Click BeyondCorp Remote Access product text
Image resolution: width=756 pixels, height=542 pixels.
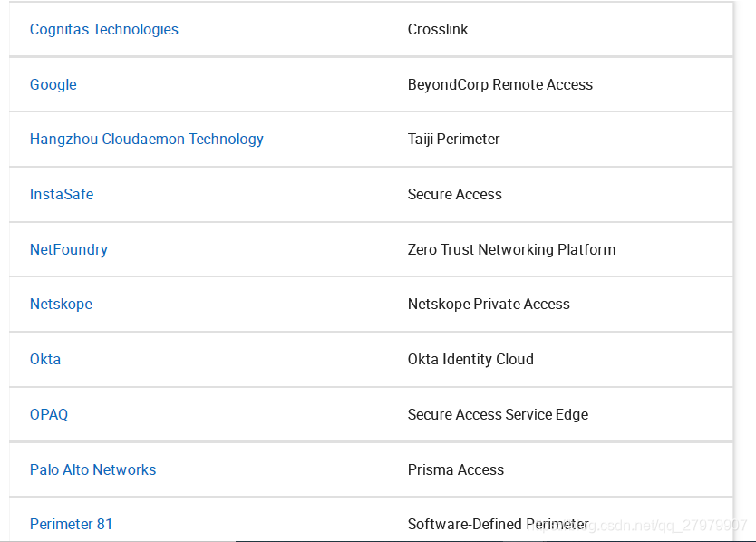(500, 84)
